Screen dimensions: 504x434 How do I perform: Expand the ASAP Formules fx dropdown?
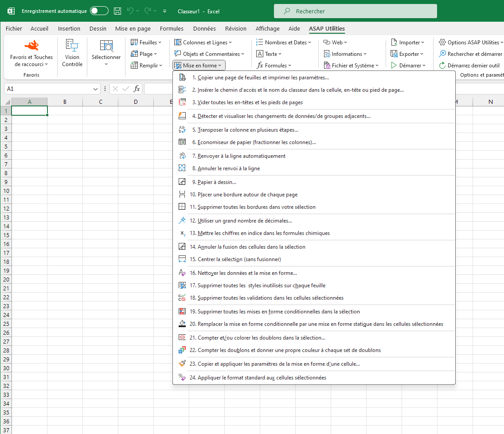coord(274,66)
